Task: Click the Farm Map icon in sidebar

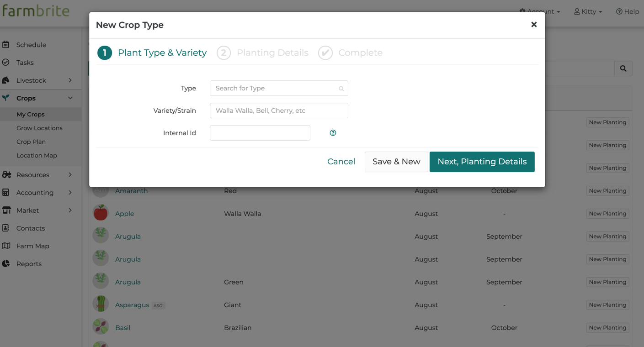Action: pos(6,246)
